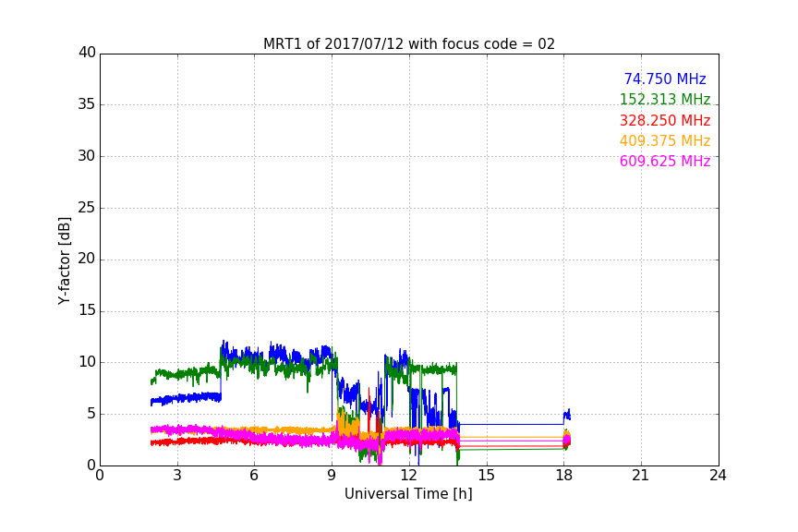Click the y-axis tick label 20
Screen dimensions: 798x532
(87, 259)
